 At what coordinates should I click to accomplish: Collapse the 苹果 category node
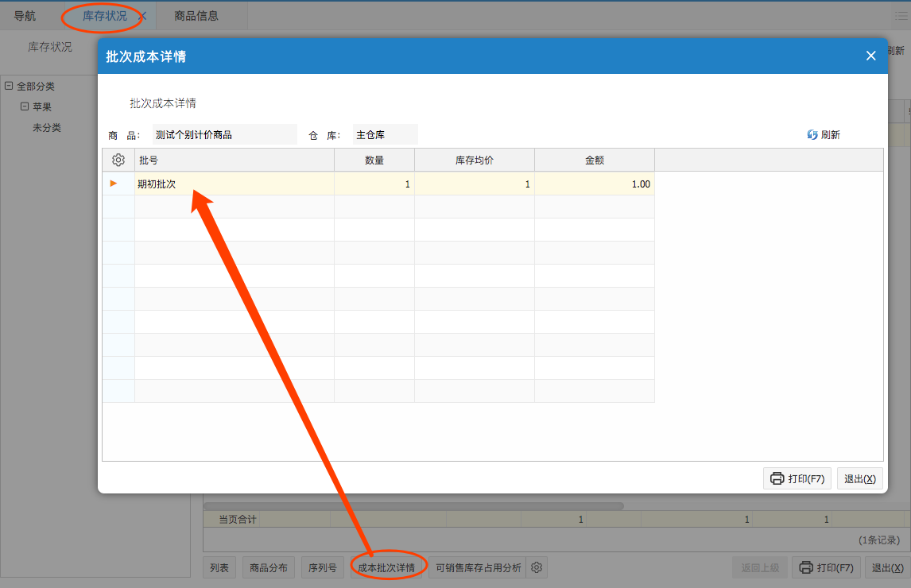(x=25, y=106)
